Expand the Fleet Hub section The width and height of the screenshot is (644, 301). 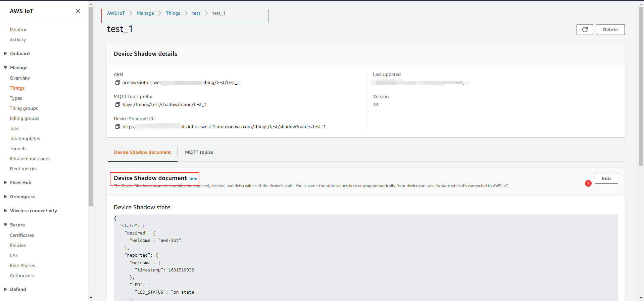pyautogui.click(x=5, y=182)
